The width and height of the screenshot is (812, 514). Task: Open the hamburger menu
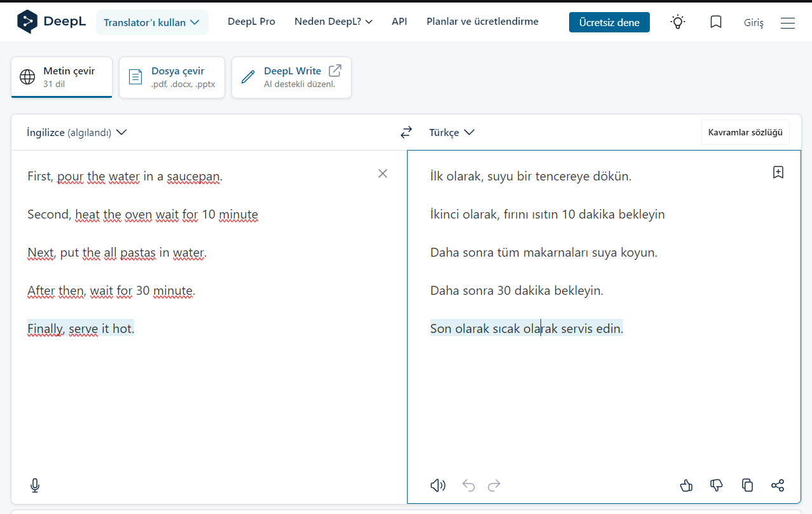tap(788, 23)
